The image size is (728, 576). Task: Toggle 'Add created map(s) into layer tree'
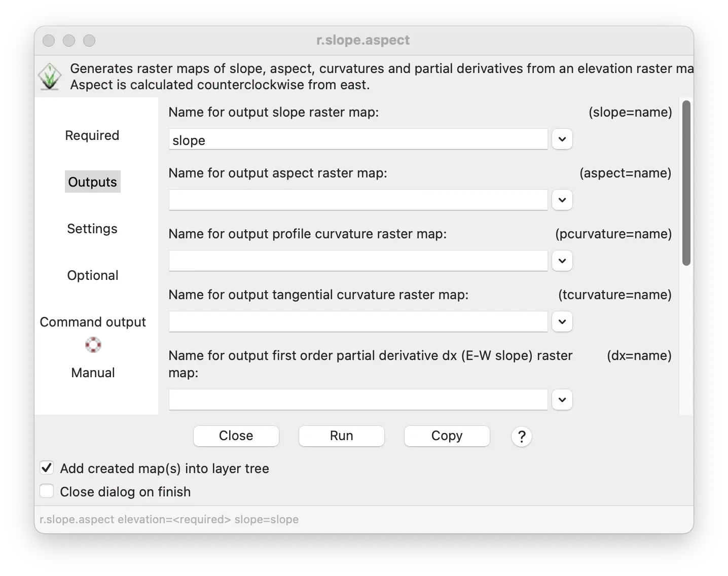(47, 468)
